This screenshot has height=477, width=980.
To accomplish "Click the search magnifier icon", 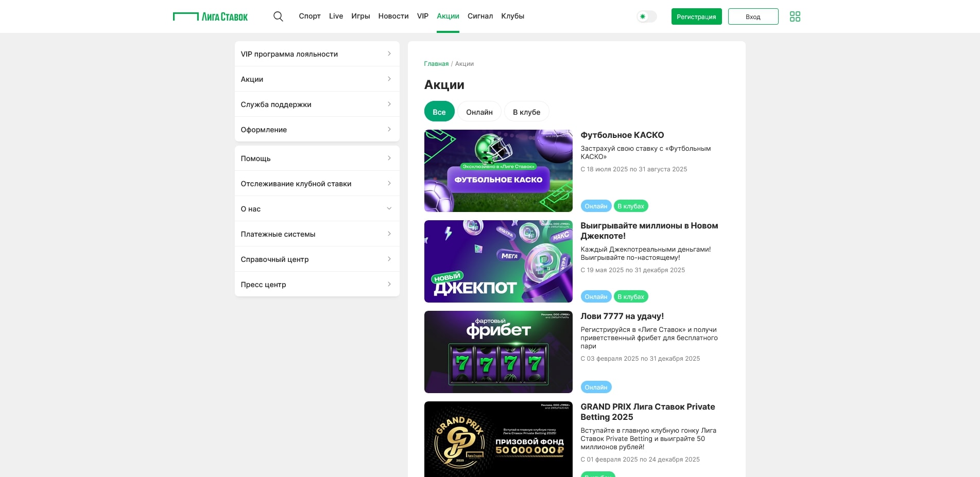I will pyautogui.click(x=278, y=16).
